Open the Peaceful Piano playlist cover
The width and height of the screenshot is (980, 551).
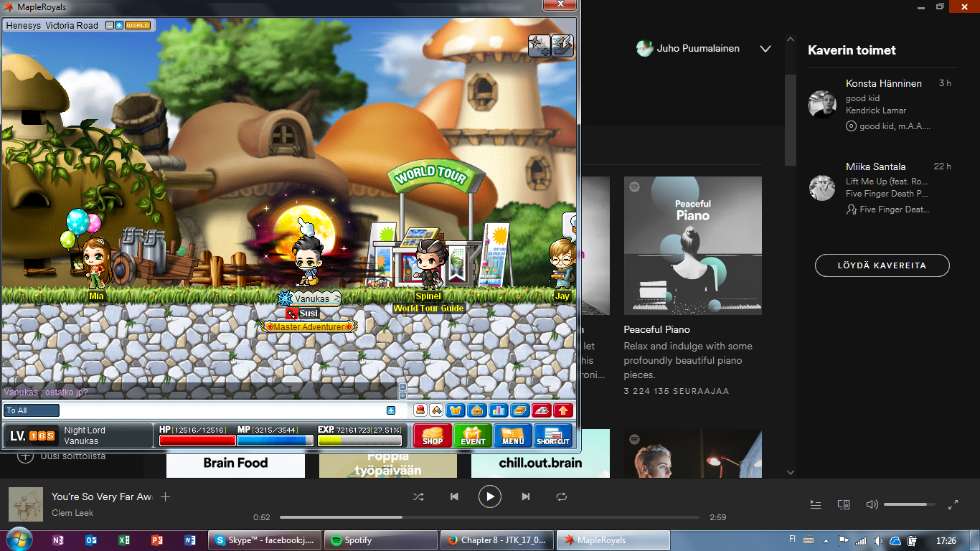point(693,245)
